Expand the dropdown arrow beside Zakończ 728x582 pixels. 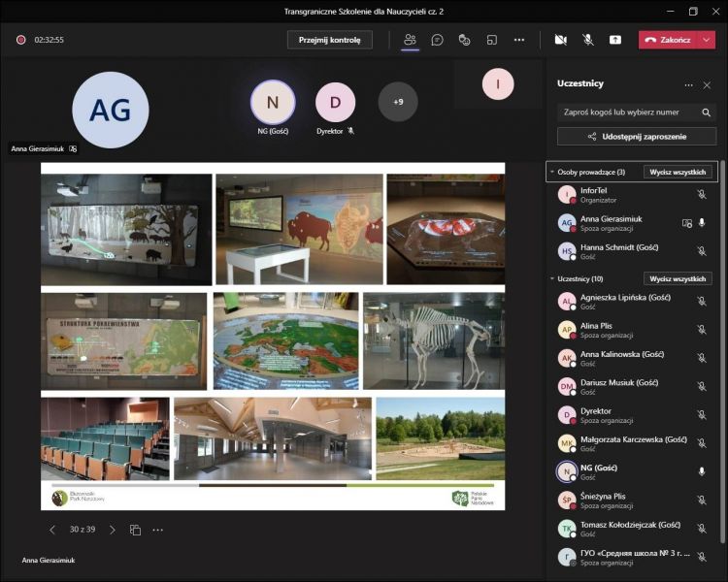707,40
